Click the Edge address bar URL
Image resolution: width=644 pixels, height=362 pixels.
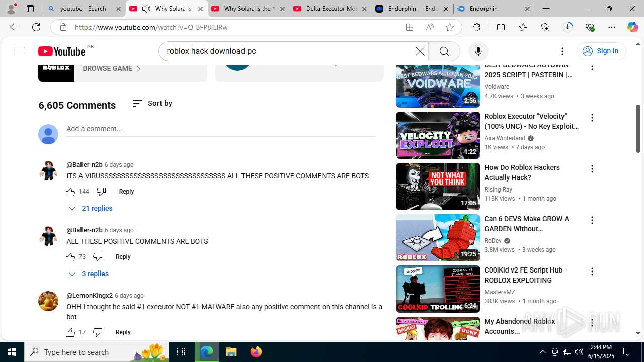point(151,27)
